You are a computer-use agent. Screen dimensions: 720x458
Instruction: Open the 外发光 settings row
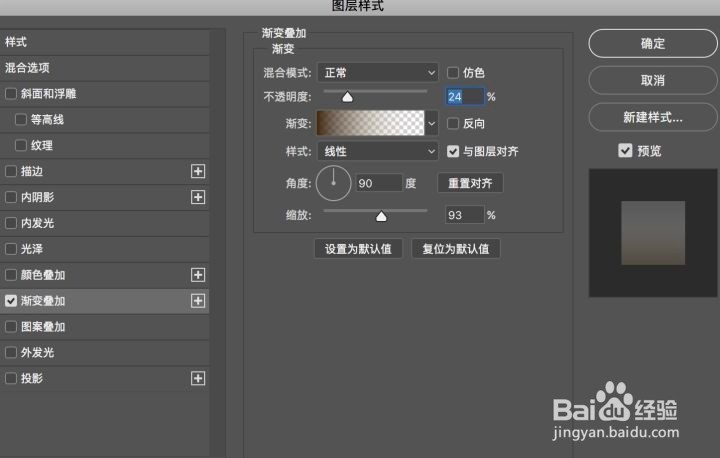pyautogui.click(x=105, y=352)
